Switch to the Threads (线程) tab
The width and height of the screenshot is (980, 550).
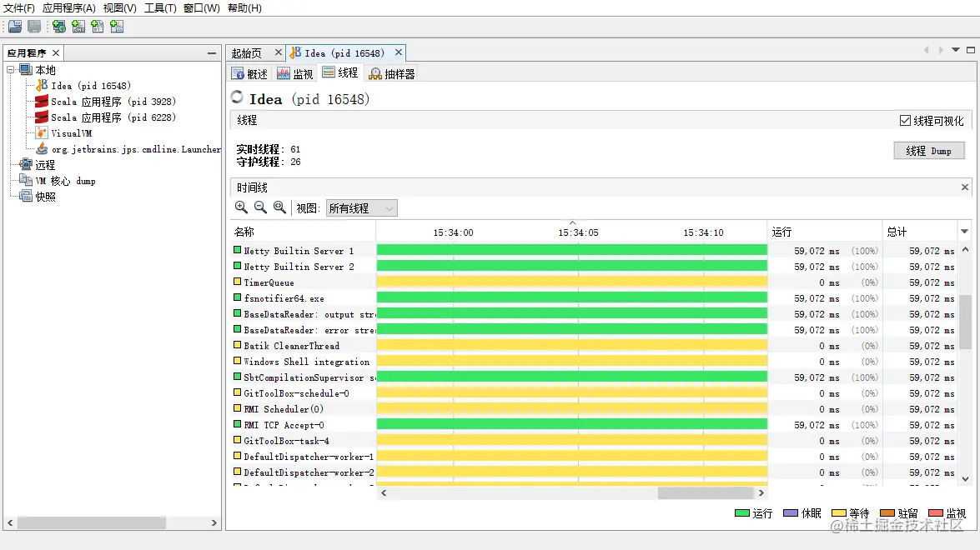point(340,73)
